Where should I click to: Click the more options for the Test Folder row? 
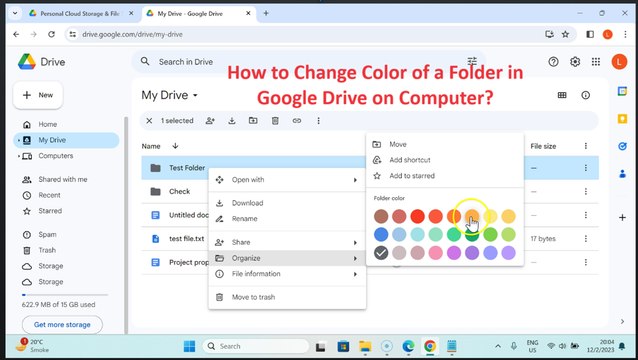[586, 168]
